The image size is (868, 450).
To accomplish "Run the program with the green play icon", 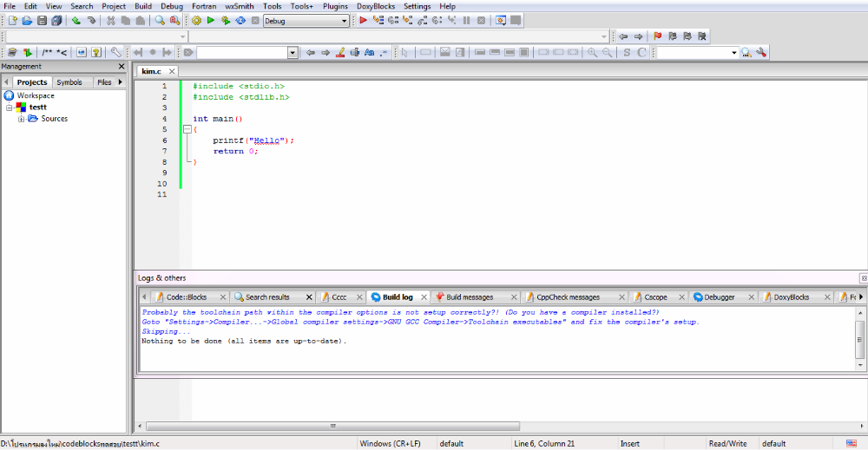I will 210,21.
